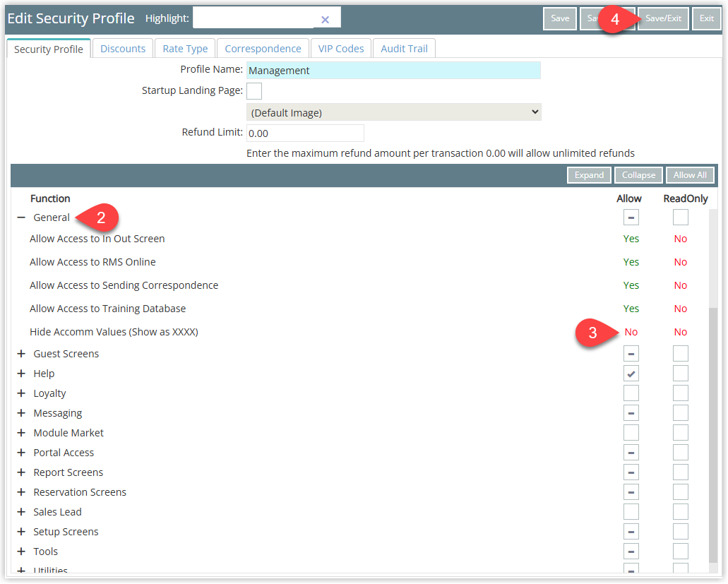Toggle the General ReadOnly checkbox
The image size is (728, 584).
(x=680, y=217)
